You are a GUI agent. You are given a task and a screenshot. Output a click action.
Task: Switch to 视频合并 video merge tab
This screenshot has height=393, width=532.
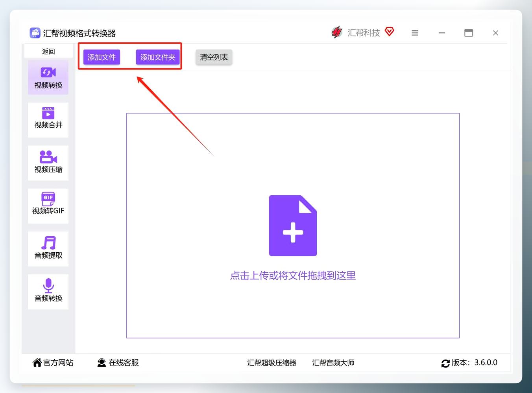[x=48, y=120]
